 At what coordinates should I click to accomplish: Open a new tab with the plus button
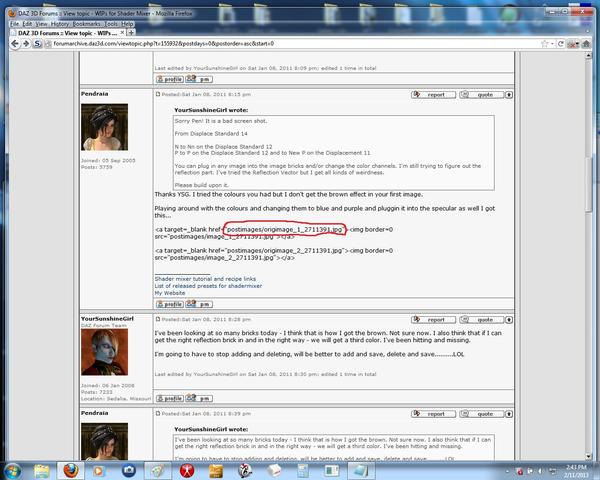pyautogui.click(x=131, y=33)
